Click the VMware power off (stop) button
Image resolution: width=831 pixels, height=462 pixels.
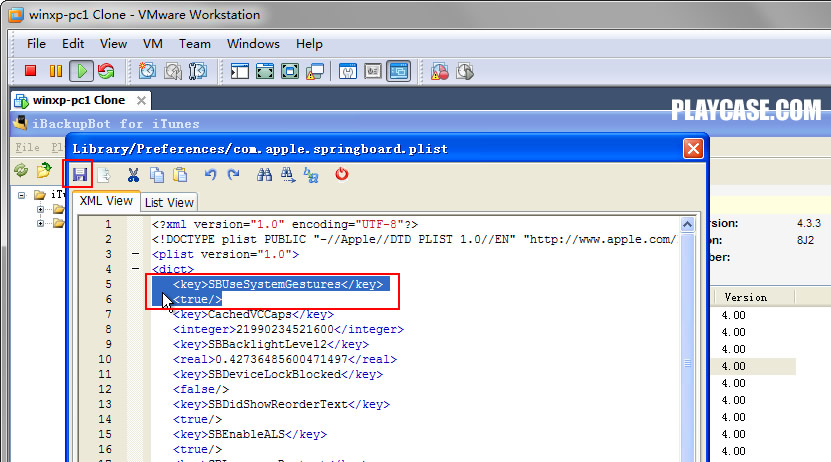[30, 71]
